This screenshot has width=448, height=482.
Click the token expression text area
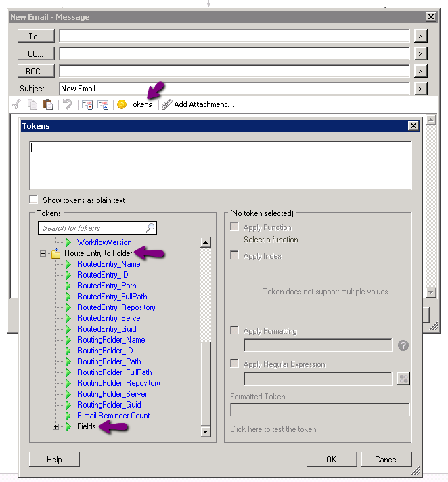point(221,165)
